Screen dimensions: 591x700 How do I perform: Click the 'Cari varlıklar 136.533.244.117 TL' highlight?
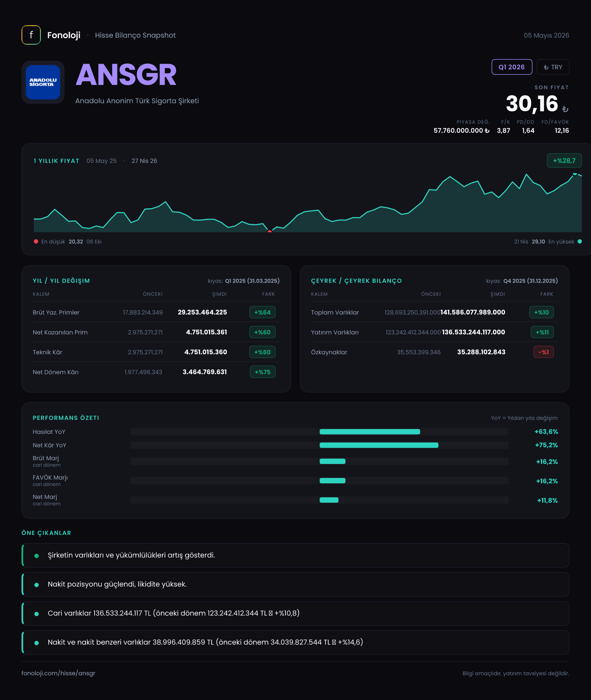pos(295,613)
